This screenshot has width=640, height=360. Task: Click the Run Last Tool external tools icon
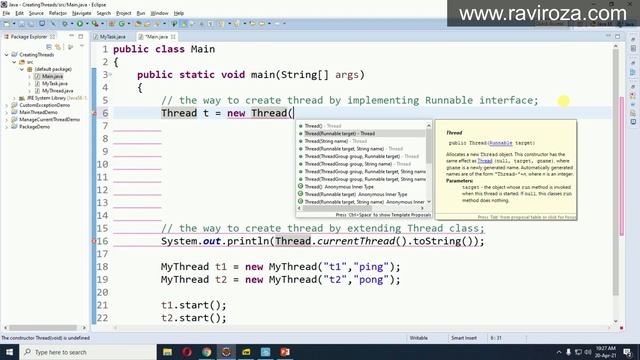[95, 24]
